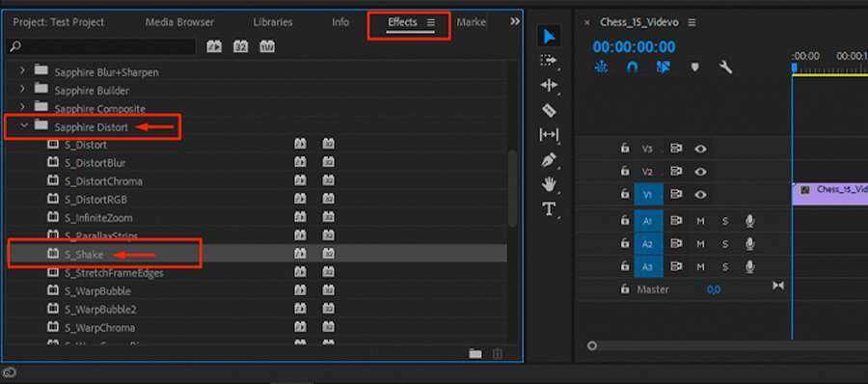Viewport: 868px width, 384px height.
Task: Toggle Linked Selection in timeline
Action: pos(663,67)
